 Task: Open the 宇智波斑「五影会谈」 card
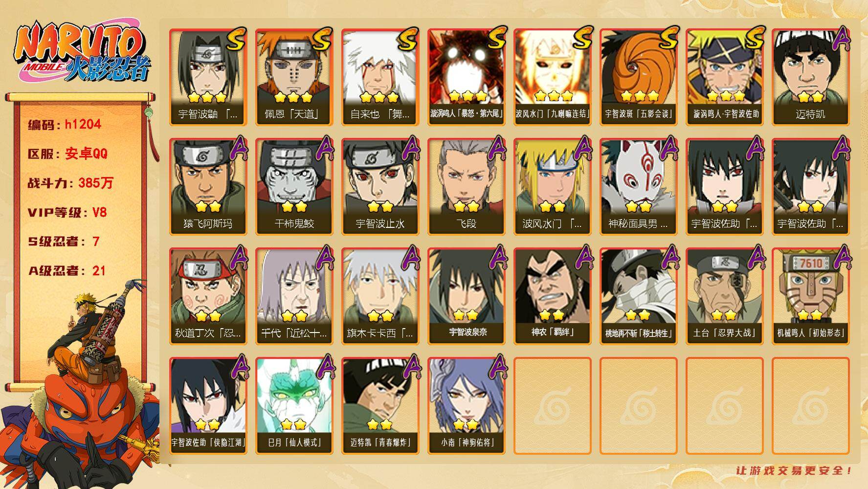(638, 77)
